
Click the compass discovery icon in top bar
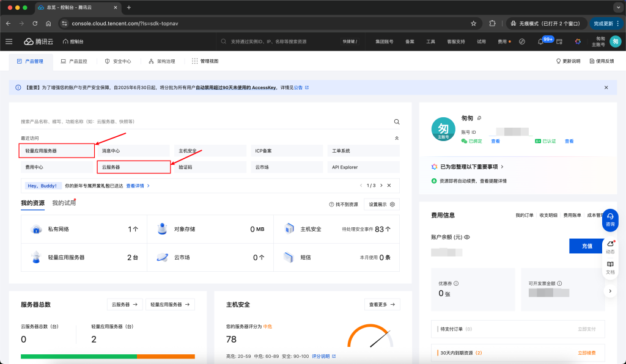tap(521, 41)
